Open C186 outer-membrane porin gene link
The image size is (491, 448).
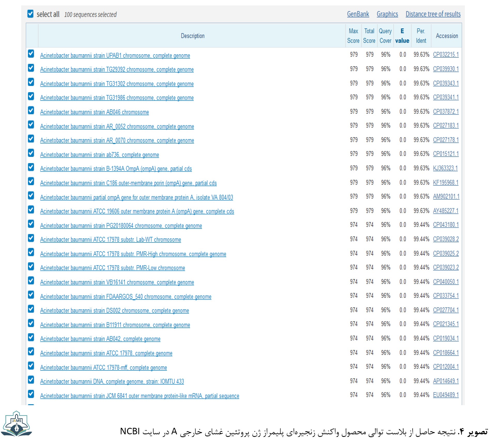point(128,183)
